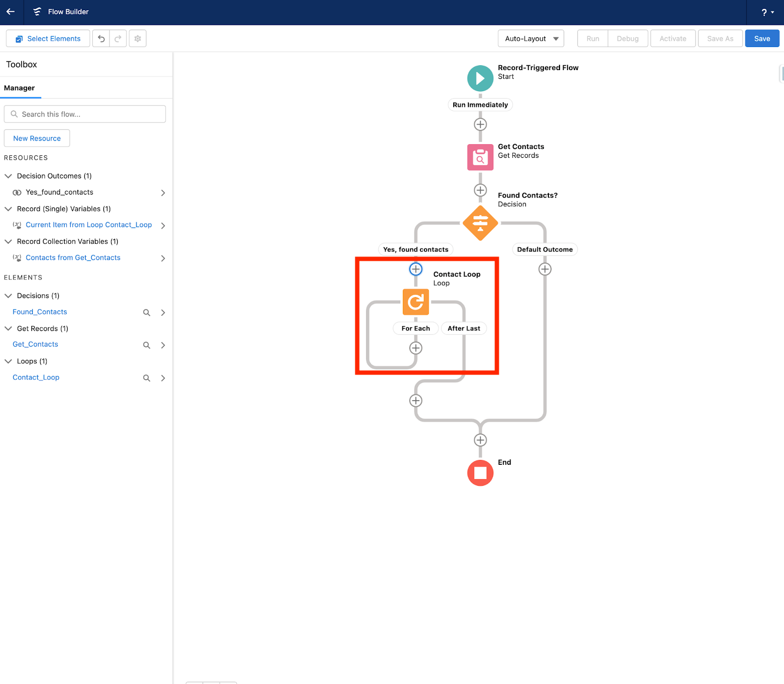Click the Redo icon
This screenshot has height=684, width=784.
[x=118, y=38]
